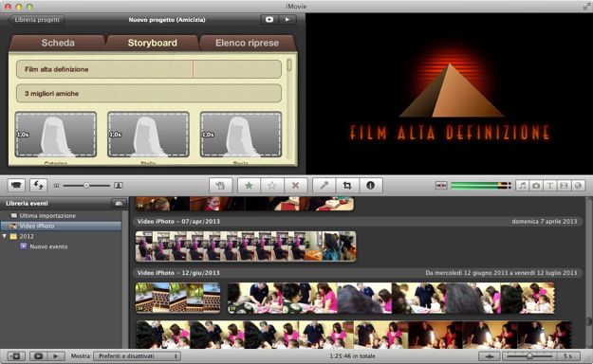
Task: Reject selection with the X button
Action: pos(296,185)
